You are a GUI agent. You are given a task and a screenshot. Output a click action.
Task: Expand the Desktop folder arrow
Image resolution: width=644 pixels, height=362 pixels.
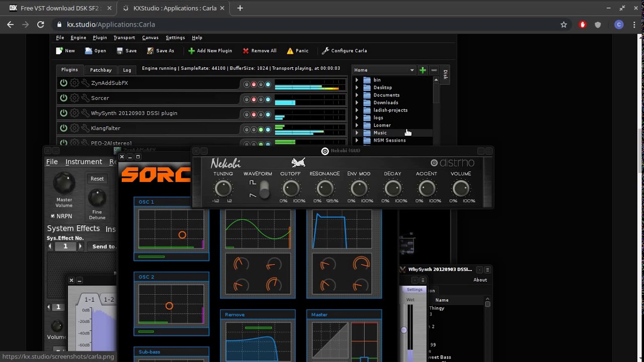point(357,87)
